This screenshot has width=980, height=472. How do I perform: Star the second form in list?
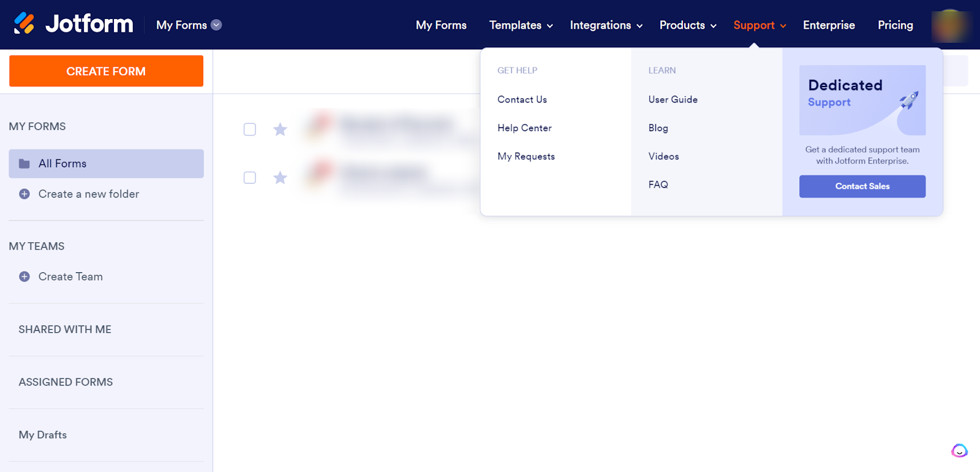click(x=280, y=178)
